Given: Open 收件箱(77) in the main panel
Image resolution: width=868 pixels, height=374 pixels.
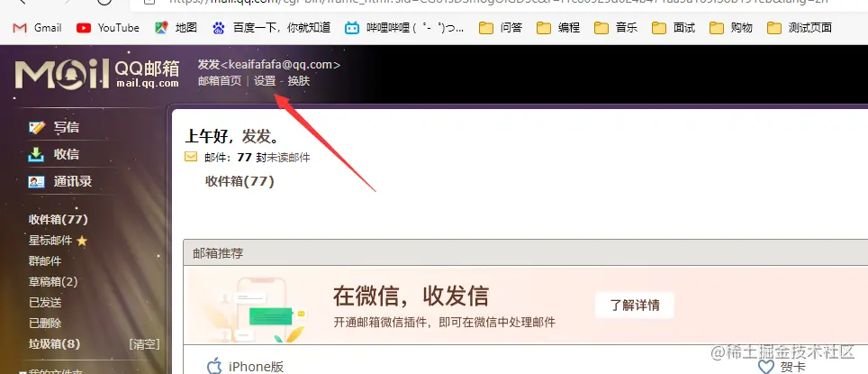Looking at the screenshot, I should pos(240,181).
